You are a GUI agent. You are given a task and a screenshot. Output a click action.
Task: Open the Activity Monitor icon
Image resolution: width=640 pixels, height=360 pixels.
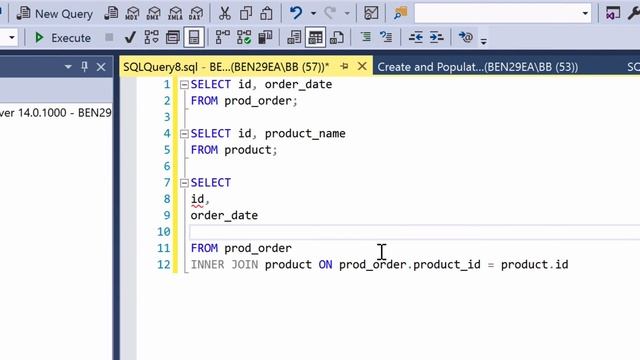371,13
